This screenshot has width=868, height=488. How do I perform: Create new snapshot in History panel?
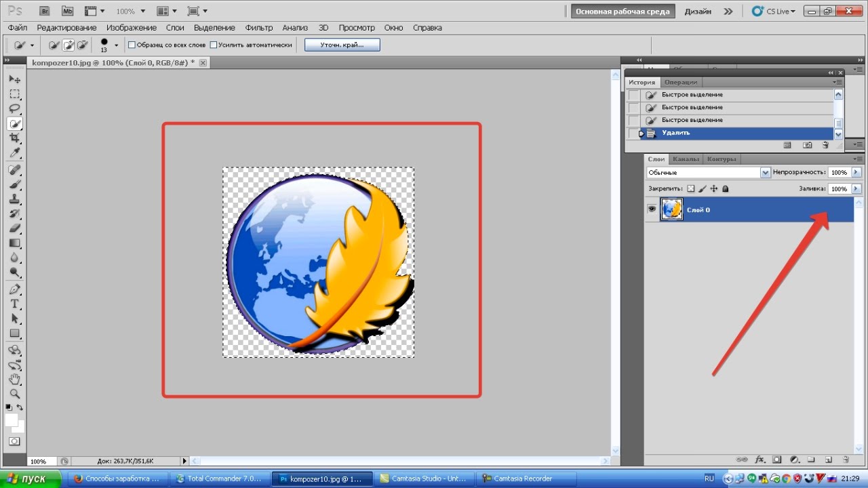(x=807, y=145)
